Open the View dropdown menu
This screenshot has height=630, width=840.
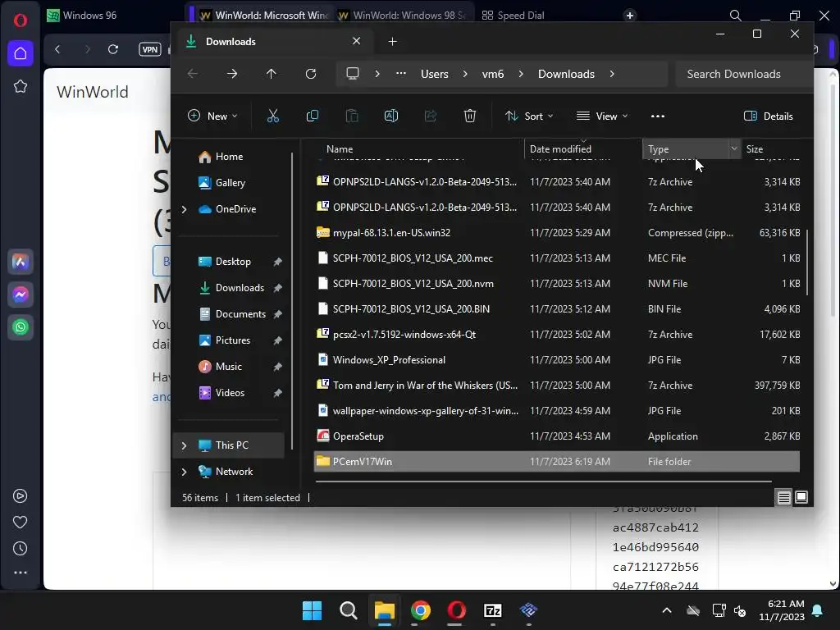601,116
